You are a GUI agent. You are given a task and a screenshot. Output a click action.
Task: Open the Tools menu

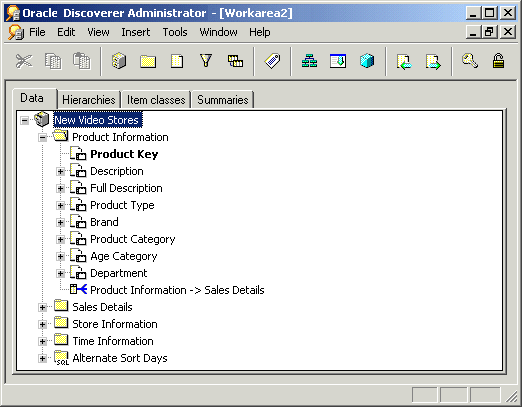tap(175, 32)
